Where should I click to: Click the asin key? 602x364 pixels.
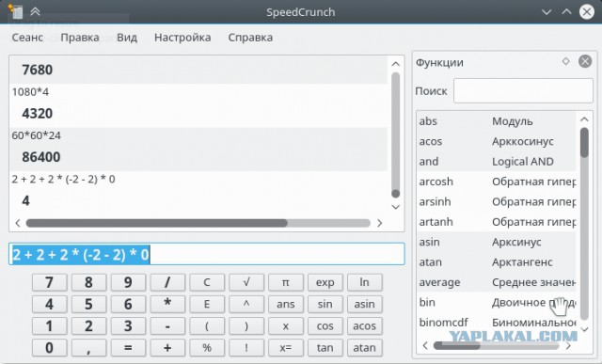(x=364, y=304)
